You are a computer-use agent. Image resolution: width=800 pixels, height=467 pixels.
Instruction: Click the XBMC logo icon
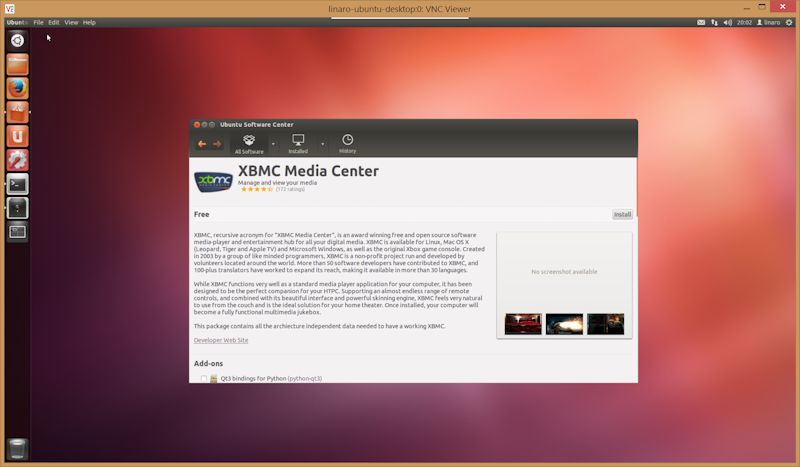point(213,181)
